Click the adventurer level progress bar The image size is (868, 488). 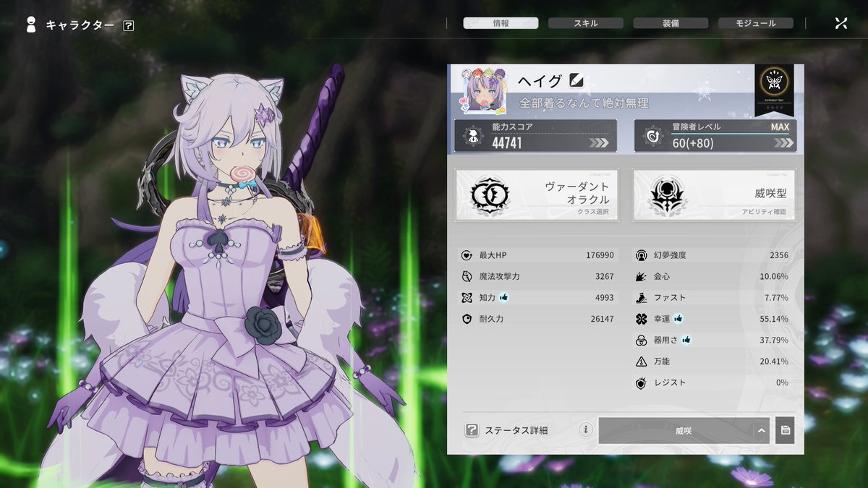tap(732, 134)
